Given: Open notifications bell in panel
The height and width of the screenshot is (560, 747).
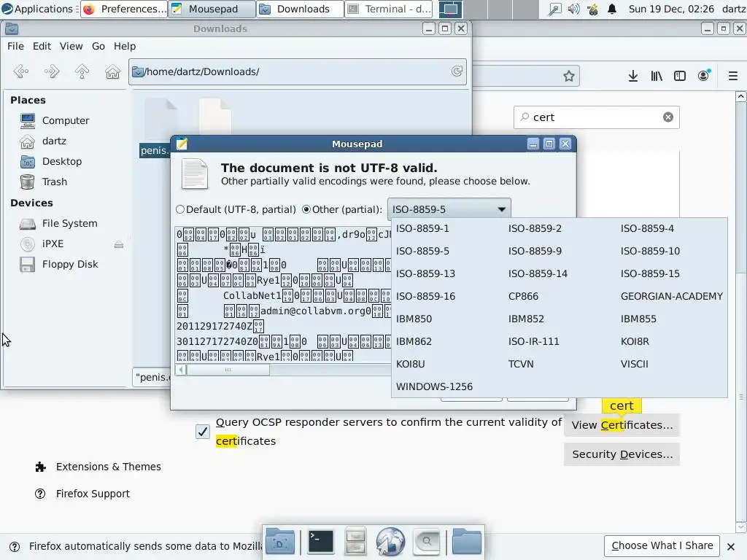Looking at the screenshot, I should (612, 9).
